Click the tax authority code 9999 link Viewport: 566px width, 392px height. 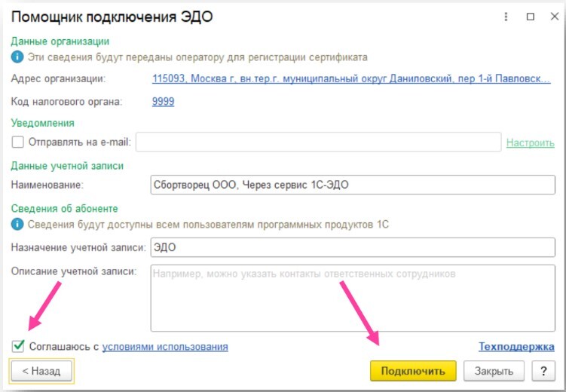163,101
